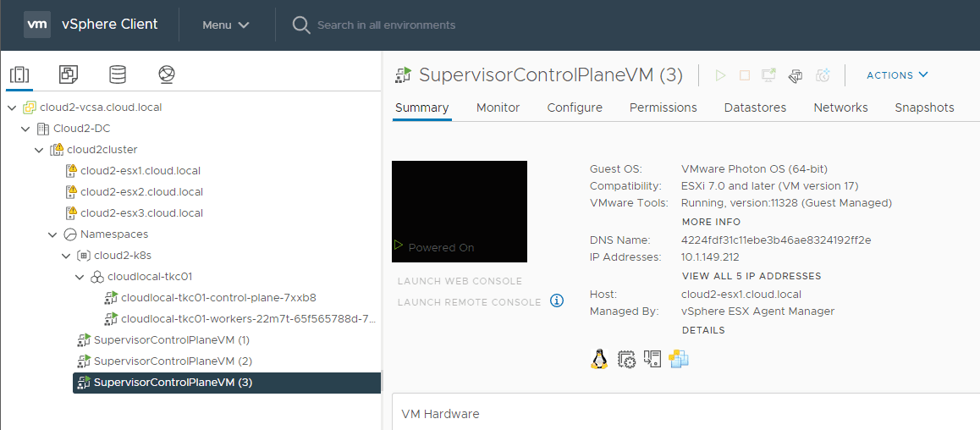Open the Datastores tab
Viewport: 980px width, 430px height.
click(755, 107)
